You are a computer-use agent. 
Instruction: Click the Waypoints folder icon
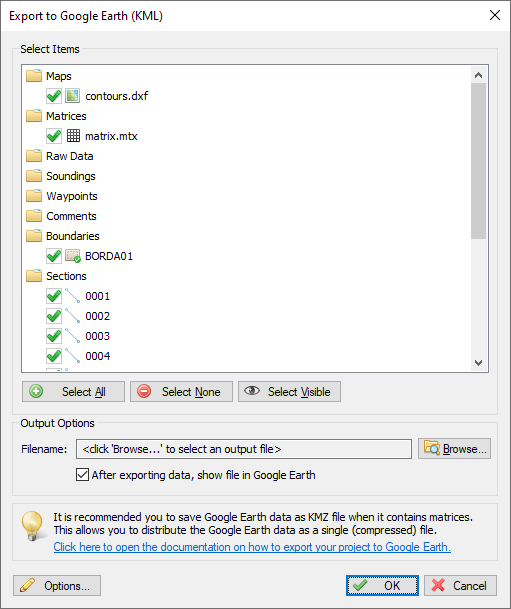click(34, 196)
